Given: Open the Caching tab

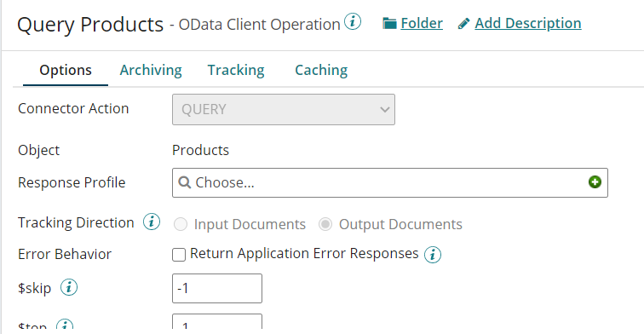Looking at the screenshot, I should click(321, 70).
